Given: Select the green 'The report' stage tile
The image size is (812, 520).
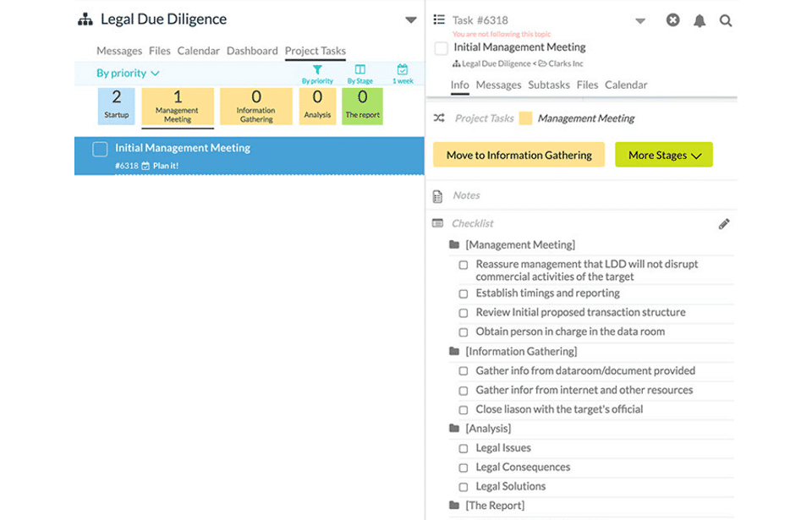Looking at the screenshot, I should tap(363, 107).
